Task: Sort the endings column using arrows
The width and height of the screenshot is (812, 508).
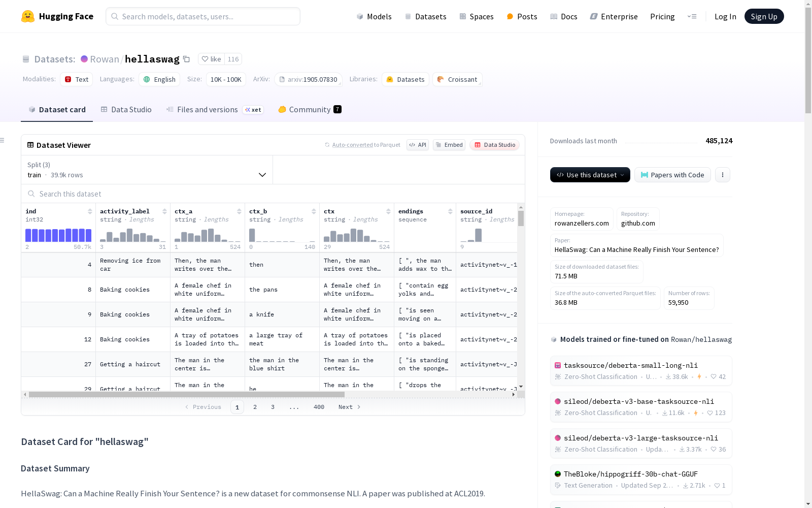Action: tap(450, 211)
